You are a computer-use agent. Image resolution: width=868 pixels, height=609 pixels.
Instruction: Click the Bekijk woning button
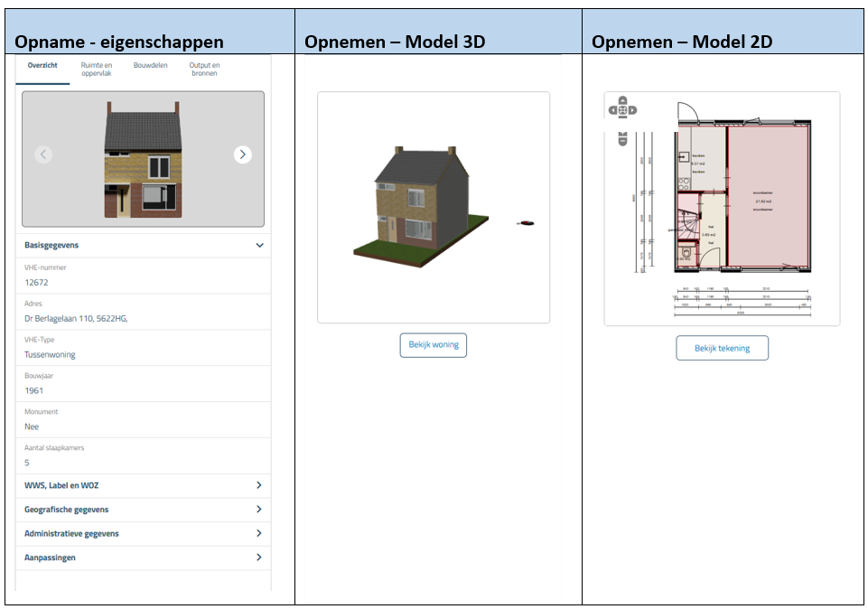pyautogui.click(x=433, y=345)
